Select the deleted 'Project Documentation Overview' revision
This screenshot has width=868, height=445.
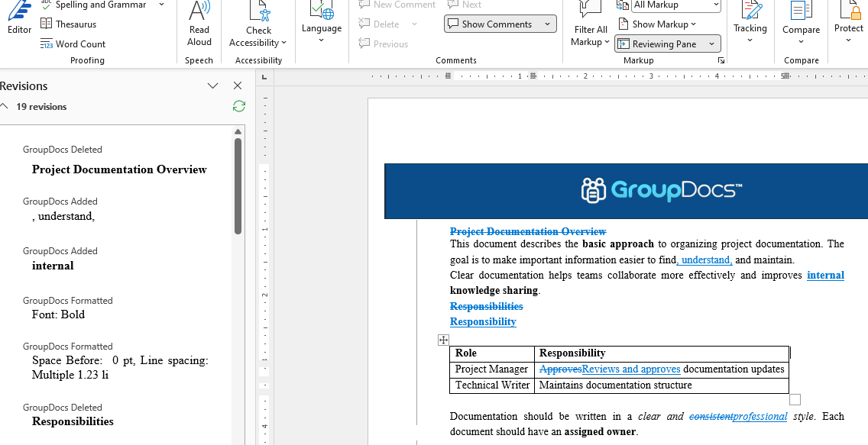point(119,169)
